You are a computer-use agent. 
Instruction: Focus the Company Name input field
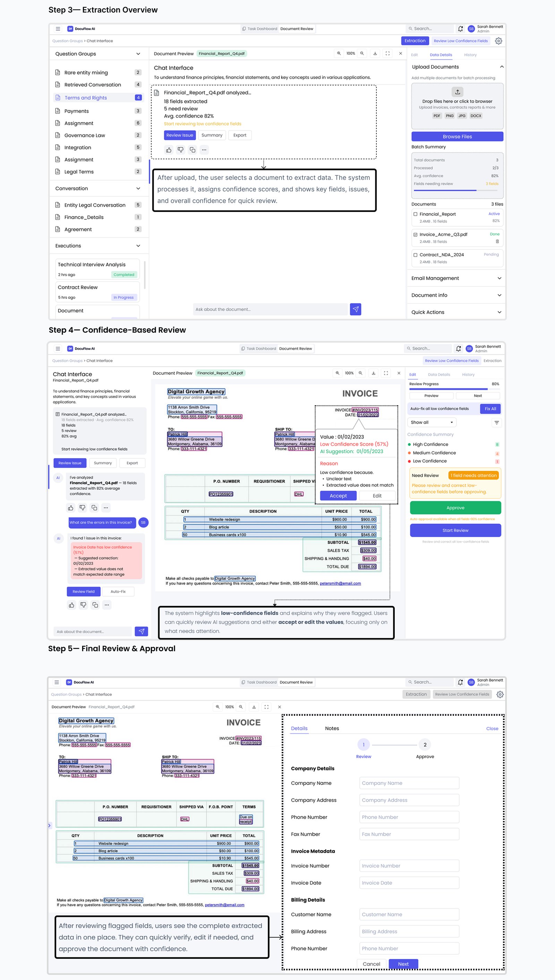tap(409, 783)
